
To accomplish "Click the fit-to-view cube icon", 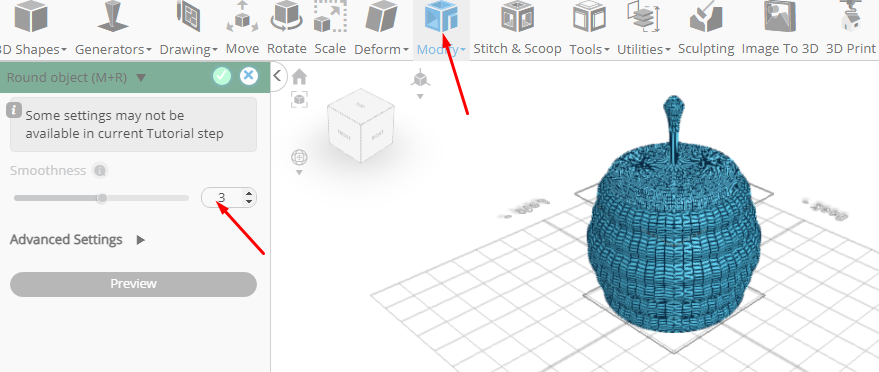I will 299,100.
